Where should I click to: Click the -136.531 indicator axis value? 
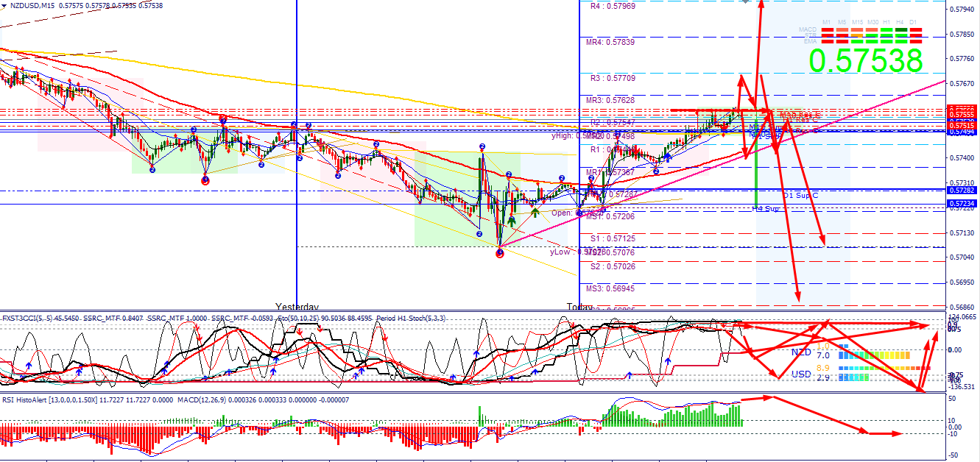(x=962, y=387)
